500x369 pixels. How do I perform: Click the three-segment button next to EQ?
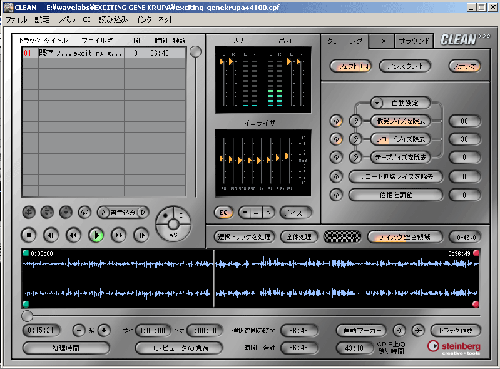point(256,212)
